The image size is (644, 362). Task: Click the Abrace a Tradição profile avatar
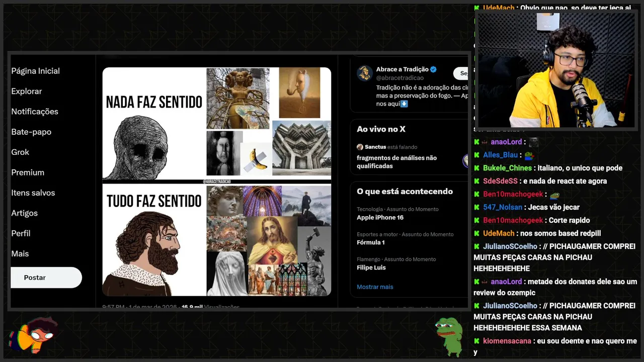(x=365, y=73)
